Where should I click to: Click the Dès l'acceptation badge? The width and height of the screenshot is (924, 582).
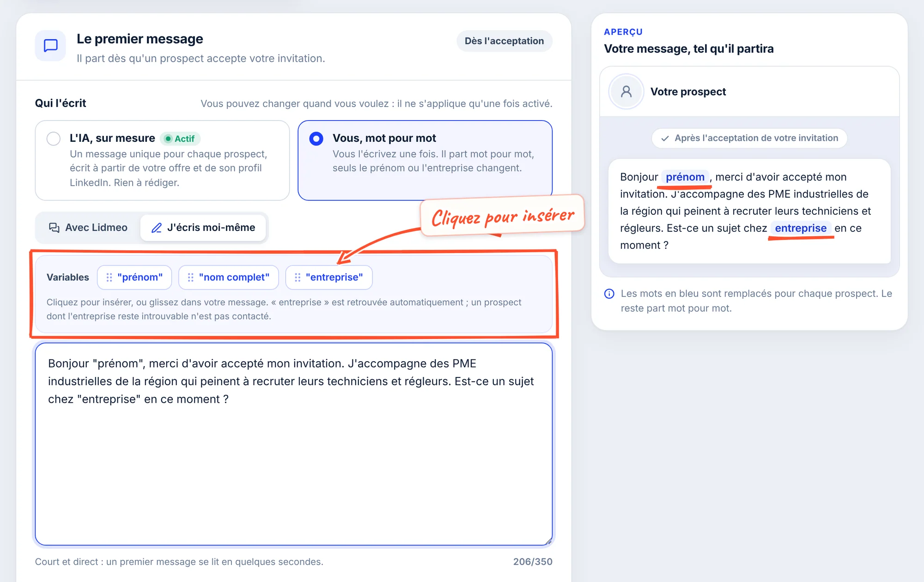[505, 41]
